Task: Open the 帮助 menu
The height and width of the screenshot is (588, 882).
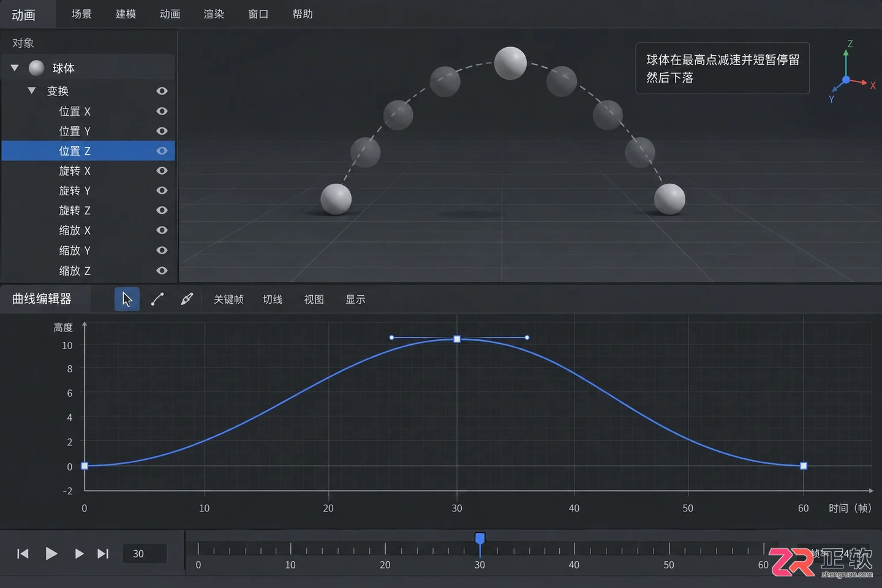Action: point(303,13)
